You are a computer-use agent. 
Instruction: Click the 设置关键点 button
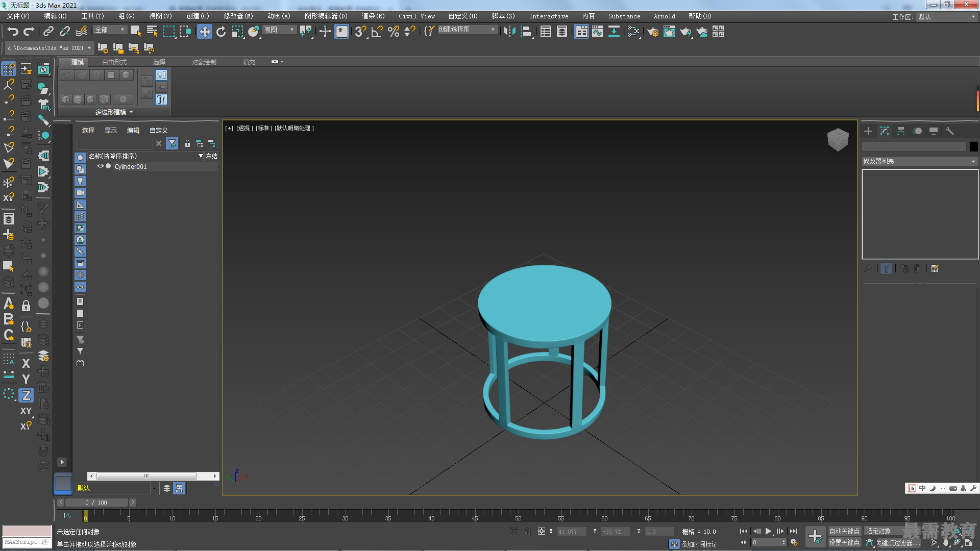844,542
